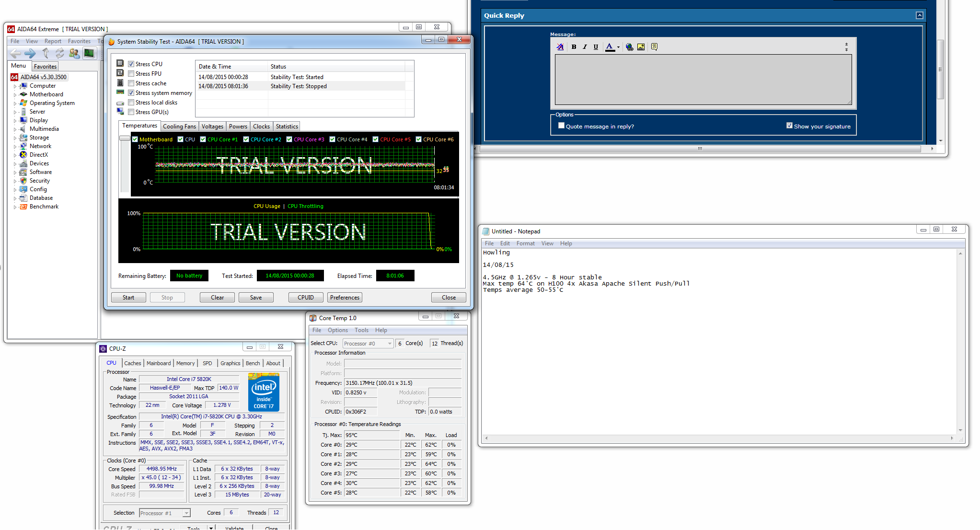Expand the Operating System tree node
980x530 pixels.
tap(15, 104)
